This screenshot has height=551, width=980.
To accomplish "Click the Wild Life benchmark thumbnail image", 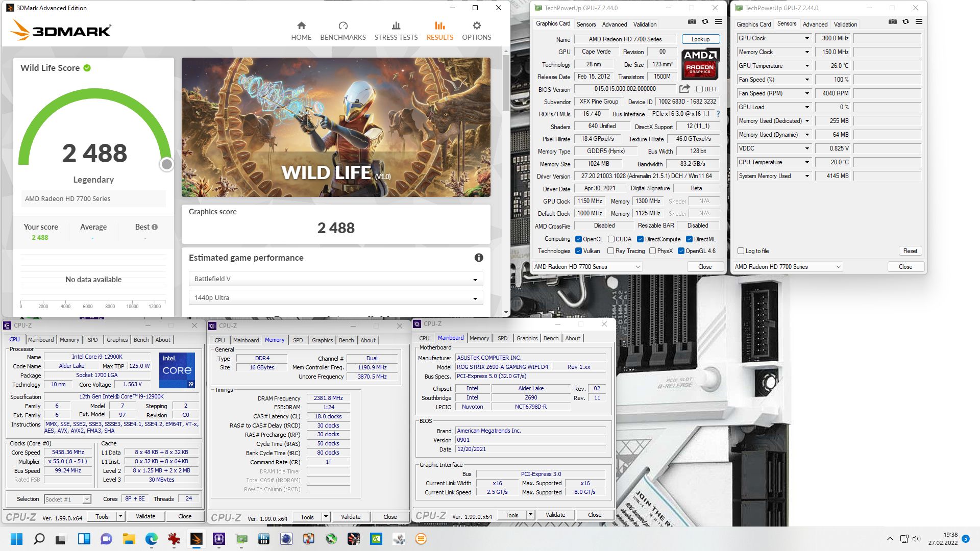I will (336, 127).
